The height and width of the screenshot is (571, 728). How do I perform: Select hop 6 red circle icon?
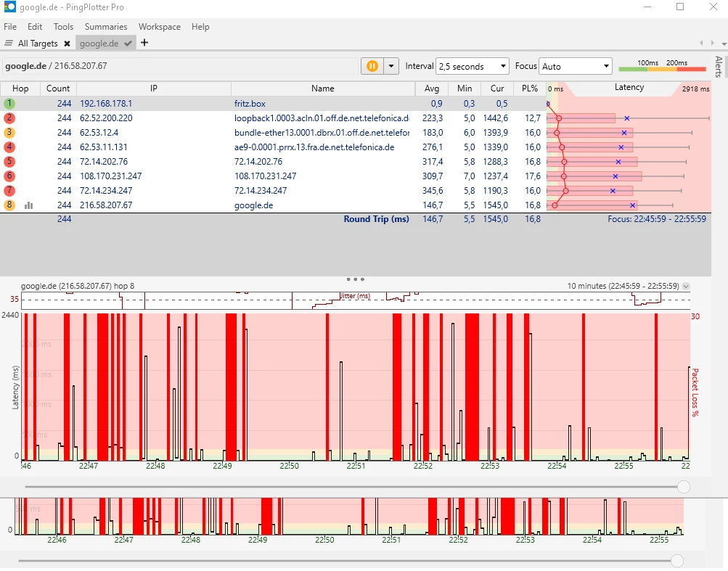coord(9,176)
